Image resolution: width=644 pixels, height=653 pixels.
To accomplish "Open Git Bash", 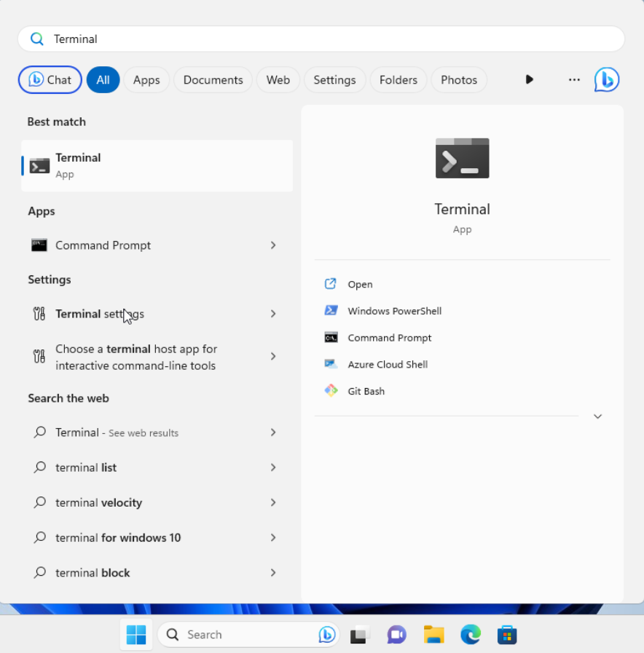I will tap(366, 391).
